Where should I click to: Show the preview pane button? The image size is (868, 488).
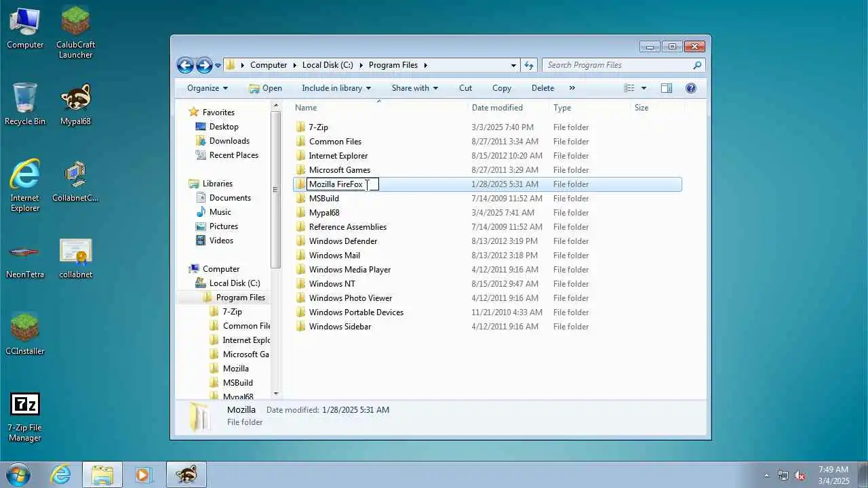point(666,88)
